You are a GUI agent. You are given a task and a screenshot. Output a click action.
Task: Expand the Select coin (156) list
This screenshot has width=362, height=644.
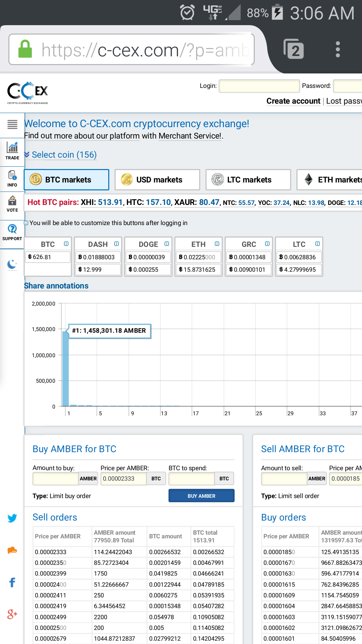(x=60, y=155)
